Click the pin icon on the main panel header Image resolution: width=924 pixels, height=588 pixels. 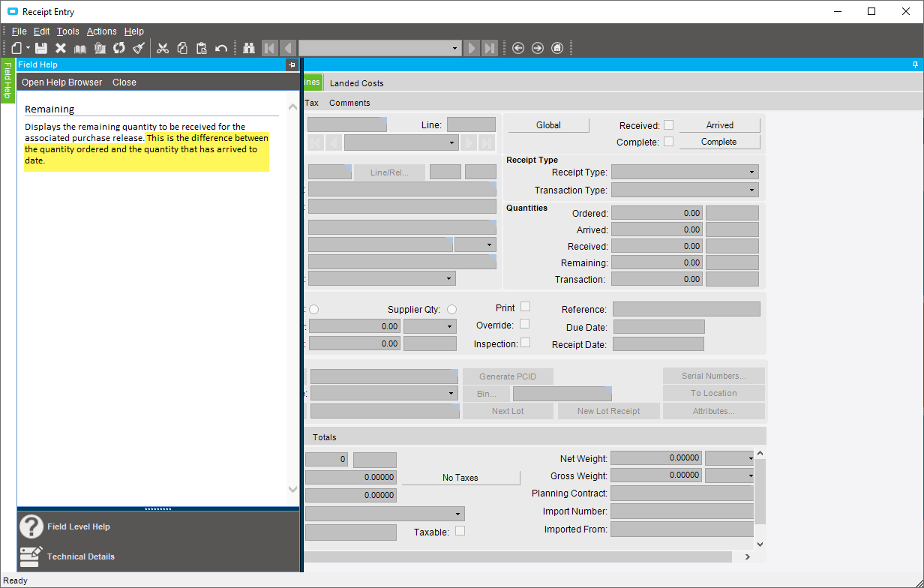click(x=915, y=65)
